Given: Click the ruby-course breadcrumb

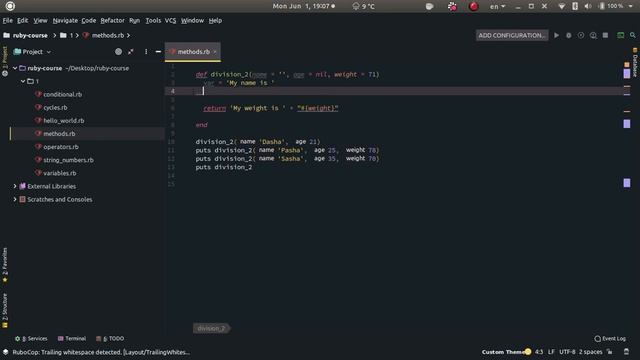Looking at the screenshot, I should (30, 36).
